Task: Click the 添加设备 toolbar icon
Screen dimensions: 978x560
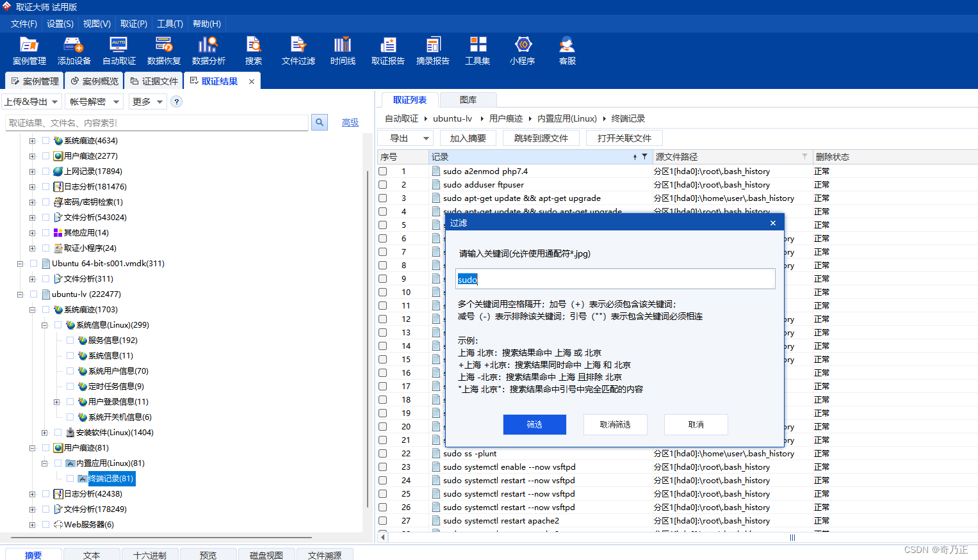Action: tap(74, 51)
